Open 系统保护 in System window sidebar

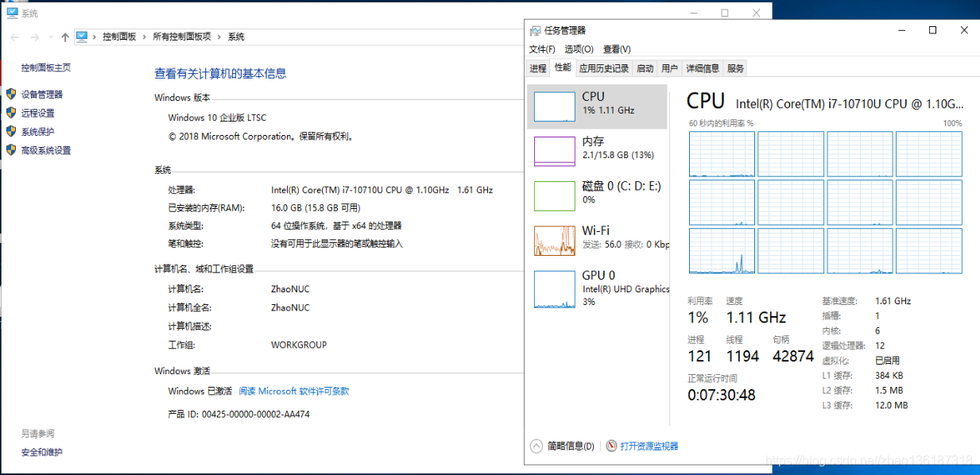(x=38, y=132)
